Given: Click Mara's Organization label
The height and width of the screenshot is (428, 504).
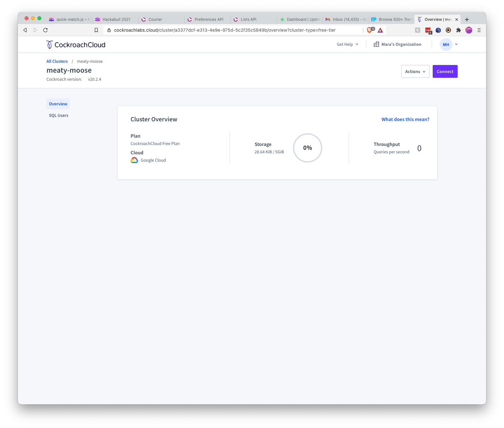Looking at the screenshot, I should 401,44.
